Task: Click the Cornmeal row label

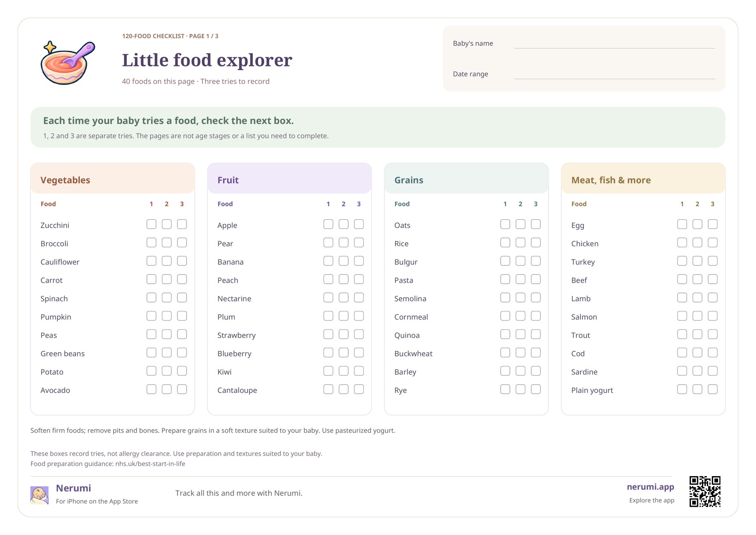Action: coord(411,317)
